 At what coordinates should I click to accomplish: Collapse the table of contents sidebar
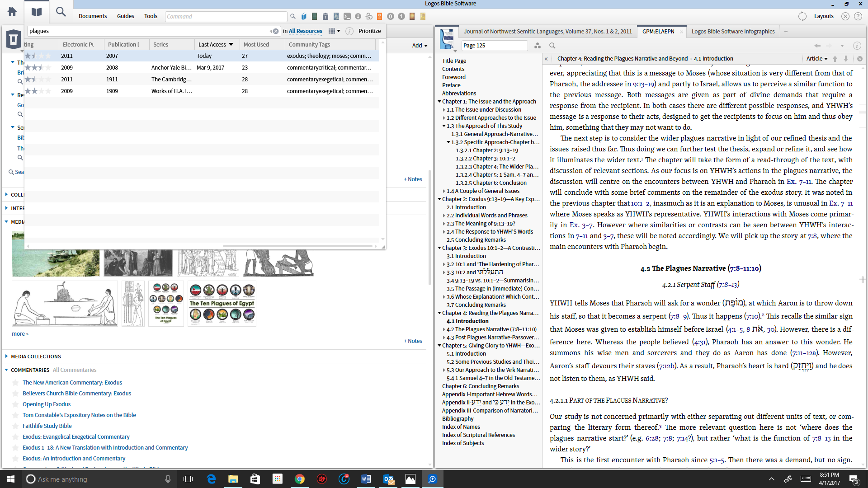pyautogui.click(x=546, y=59)
